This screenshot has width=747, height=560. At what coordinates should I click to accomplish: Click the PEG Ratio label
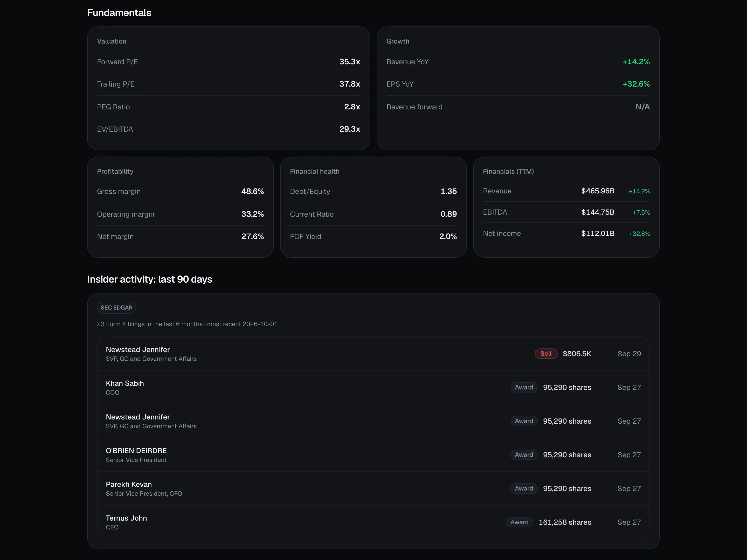coord(113,107)
